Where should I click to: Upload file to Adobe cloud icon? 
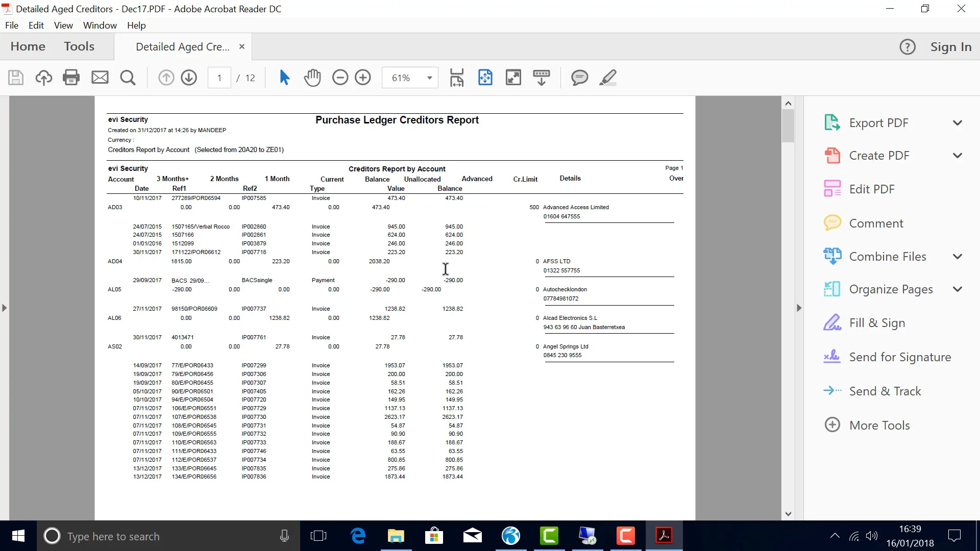[44, 78]
